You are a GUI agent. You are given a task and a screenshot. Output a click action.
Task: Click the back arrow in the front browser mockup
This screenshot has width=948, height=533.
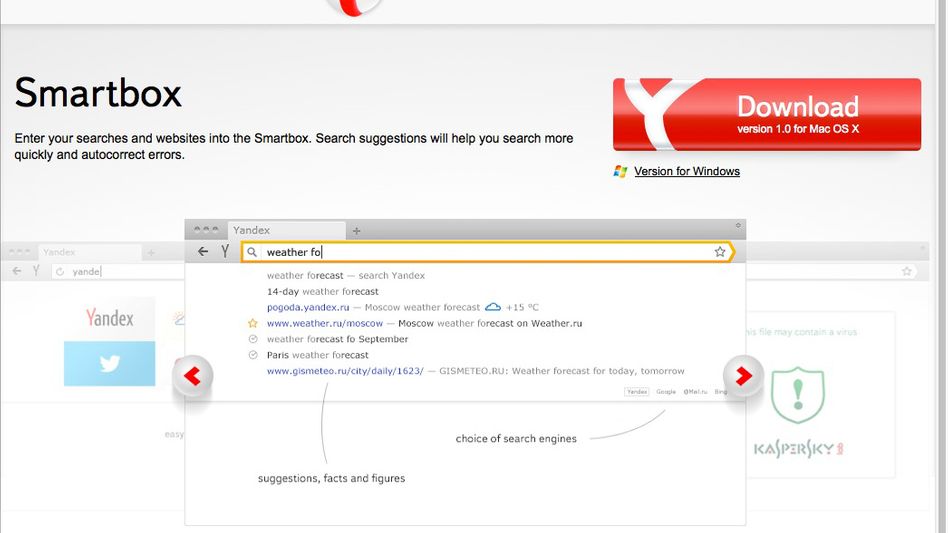pos(203,251)
